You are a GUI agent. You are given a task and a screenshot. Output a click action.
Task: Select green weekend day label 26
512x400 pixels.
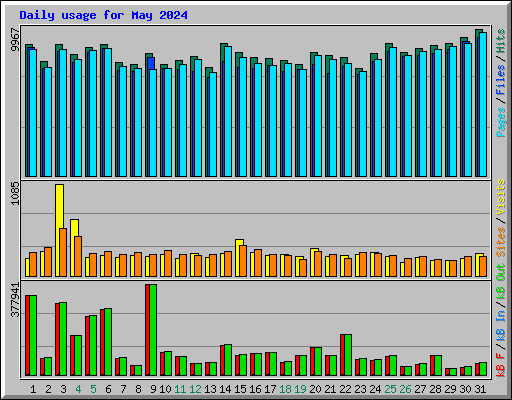(x=405, y=389)
